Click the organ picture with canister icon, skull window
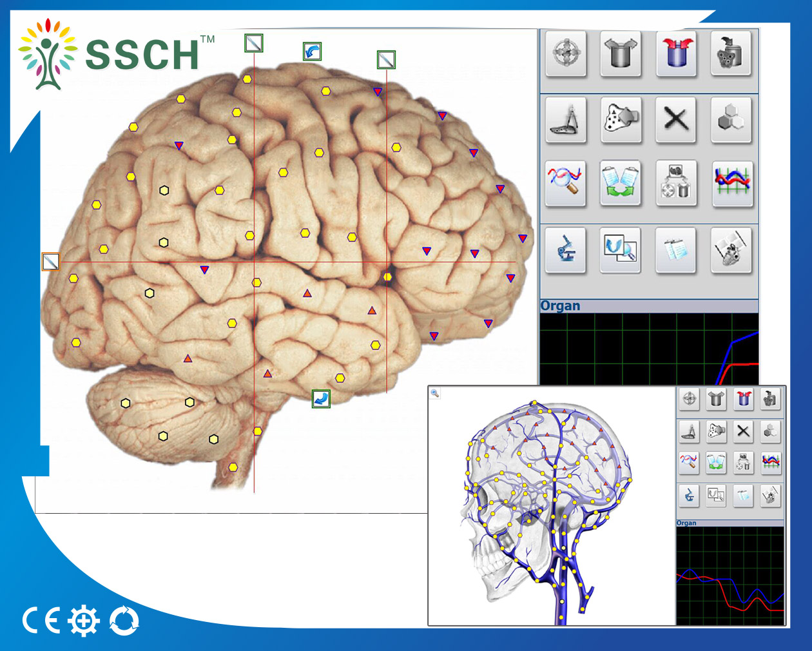 744,462
